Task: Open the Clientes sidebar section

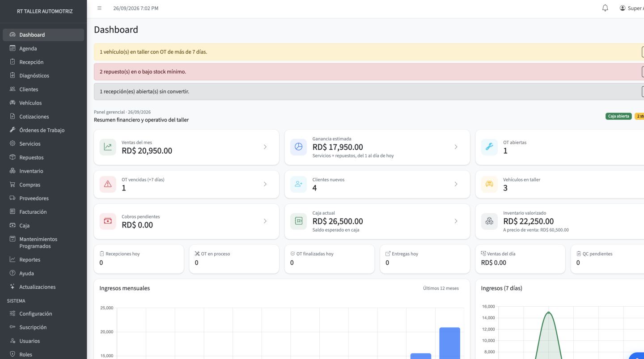Action: click(x=43, y=89)
